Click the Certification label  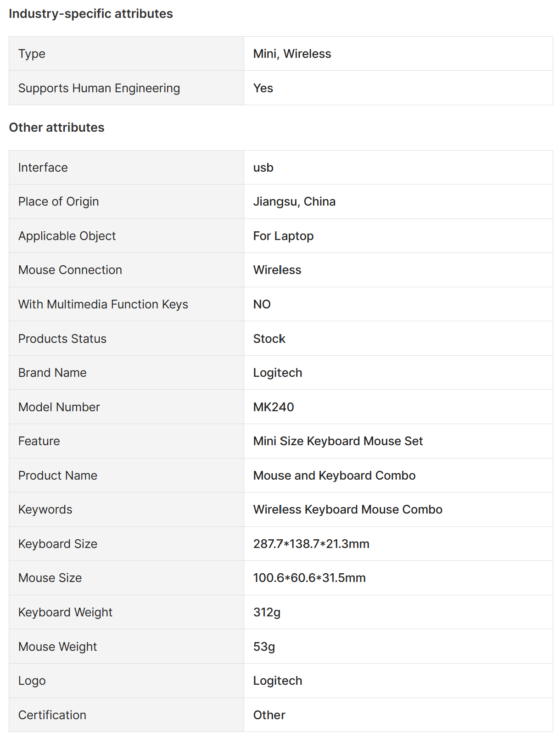click(x=52, y=715)
